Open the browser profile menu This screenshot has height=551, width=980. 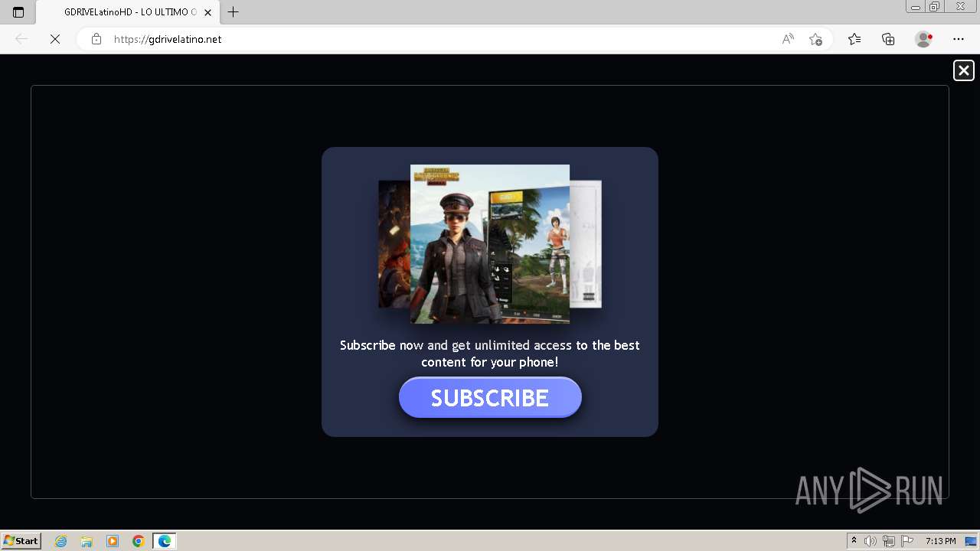tap(923, 39)
